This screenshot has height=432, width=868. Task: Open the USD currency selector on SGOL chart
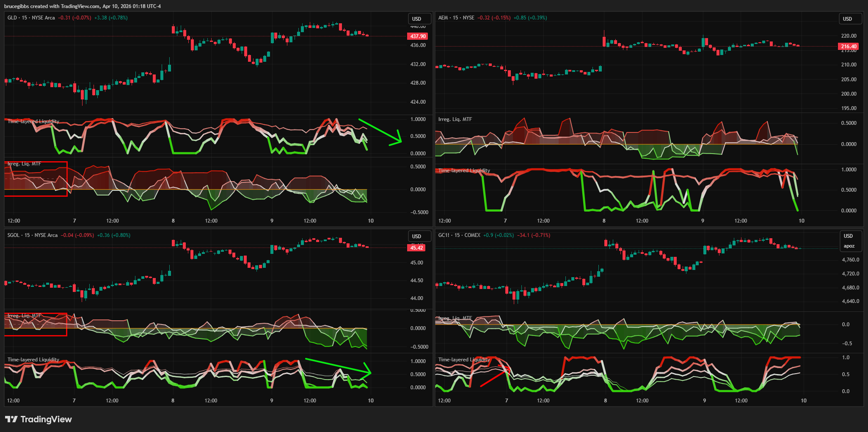coord(417,236)
